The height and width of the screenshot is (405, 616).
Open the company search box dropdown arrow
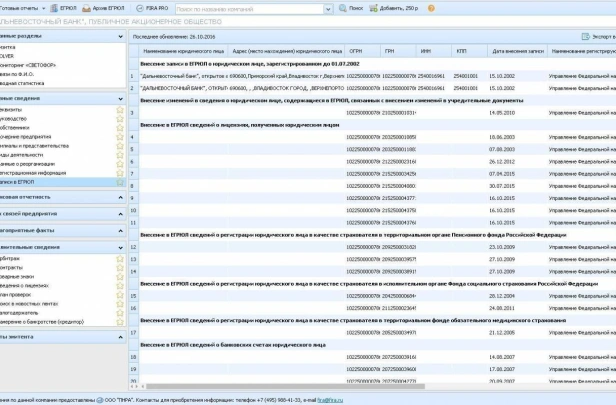point(328,9)
